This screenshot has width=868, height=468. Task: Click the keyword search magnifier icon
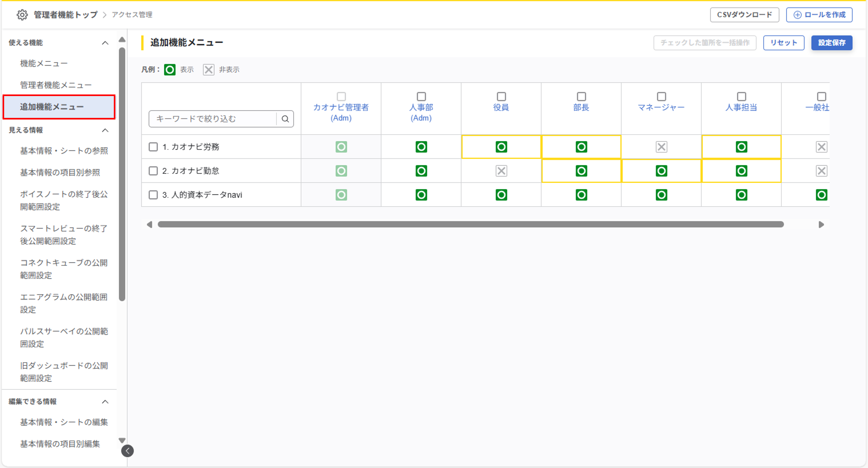click(x=285, y=119)
